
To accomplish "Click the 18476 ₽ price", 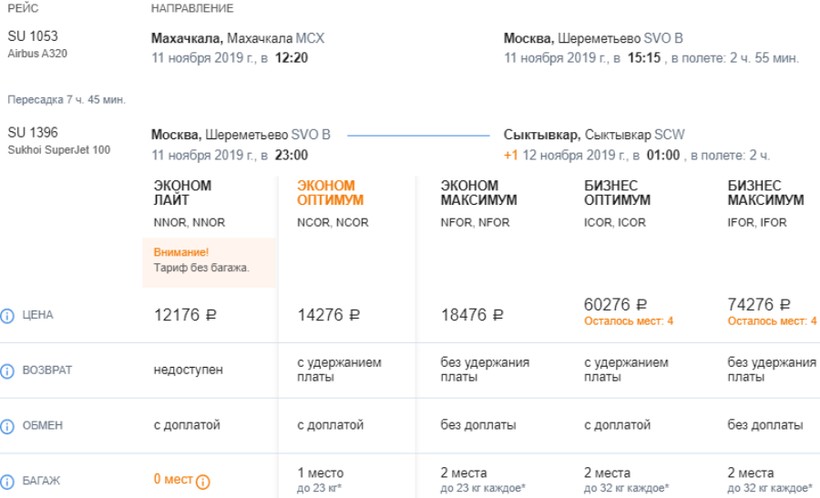I will (473, 315).
